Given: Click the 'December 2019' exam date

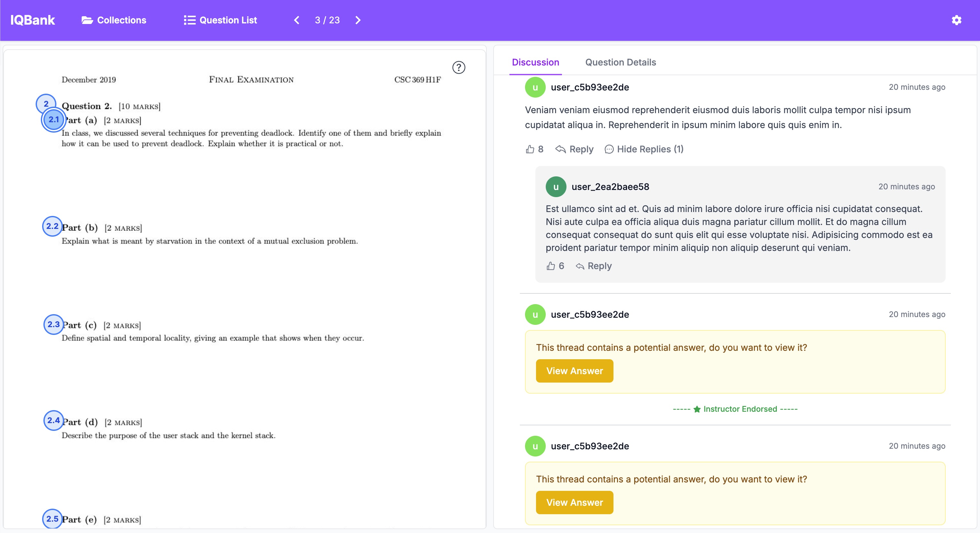Looking at the screenshot, I should coord(89,79).
